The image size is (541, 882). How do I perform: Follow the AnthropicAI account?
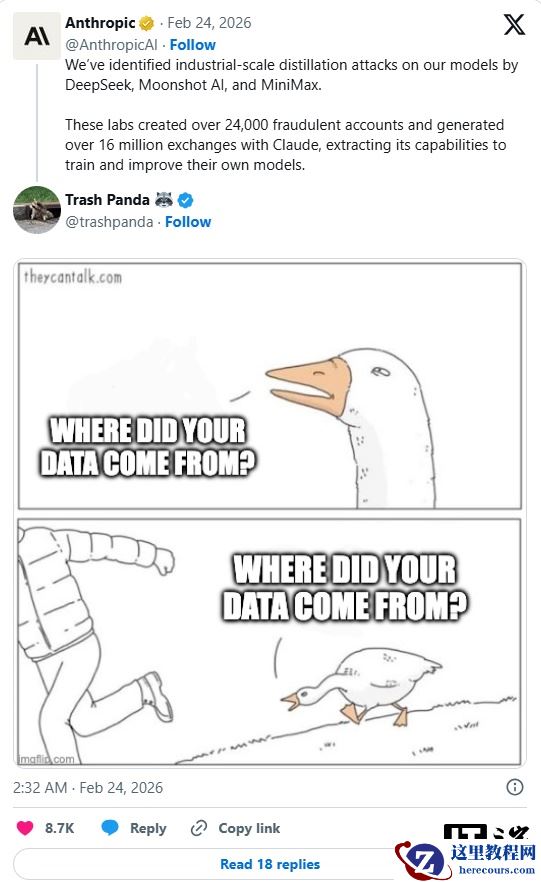pyautogui.click(x=192, y=45)
